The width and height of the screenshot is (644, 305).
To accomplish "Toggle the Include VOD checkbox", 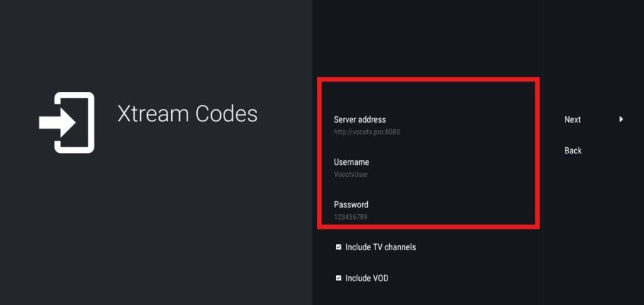I will coord(338,278).
